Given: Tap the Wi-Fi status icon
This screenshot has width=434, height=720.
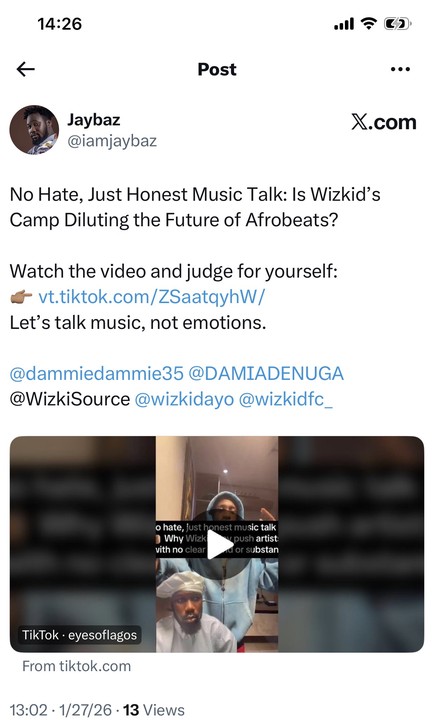Looking at the screenshot, I should [x=369, y=23].
